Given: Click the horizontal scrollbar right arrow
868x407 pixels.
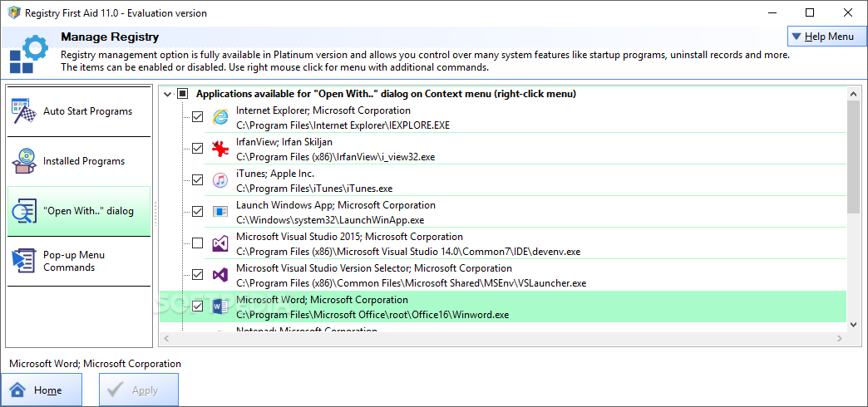Looking at the screenshot, I should (x=841, y=338).
